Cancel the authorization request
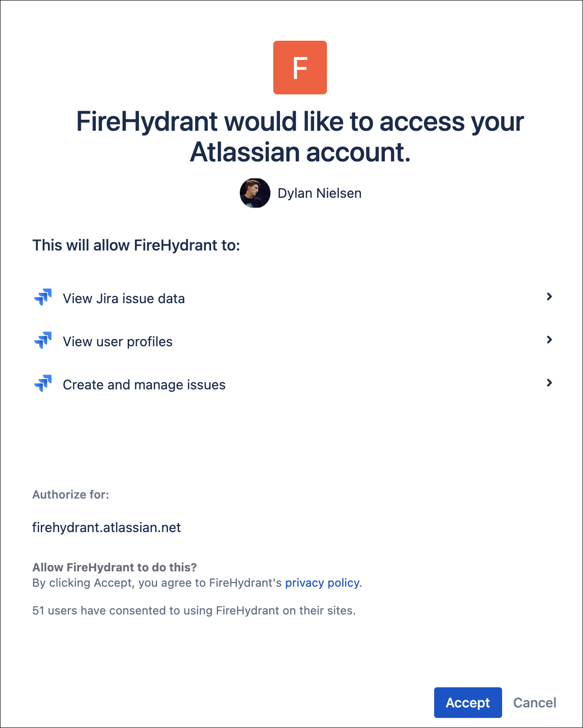 point(534,703)
